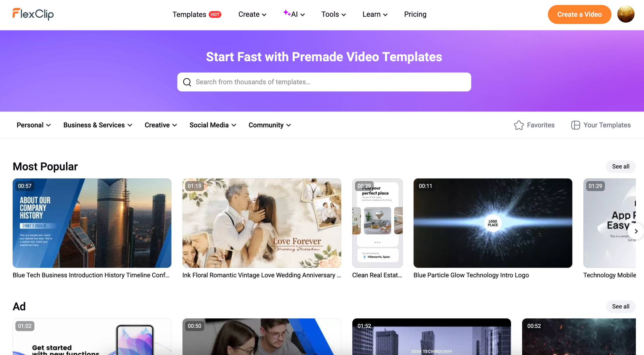The height and width of the screenshot is (355, 644).
Task: Click the Favorites star icon
Action: coord(519,125)
